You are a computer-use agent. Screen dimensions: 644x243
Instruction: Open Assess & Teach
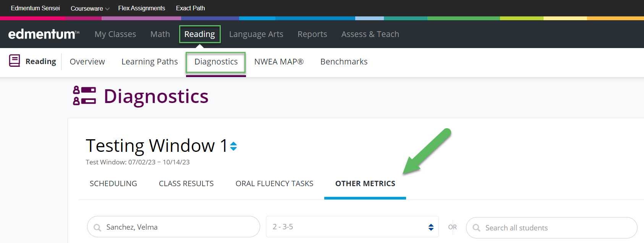coord(370,34)
